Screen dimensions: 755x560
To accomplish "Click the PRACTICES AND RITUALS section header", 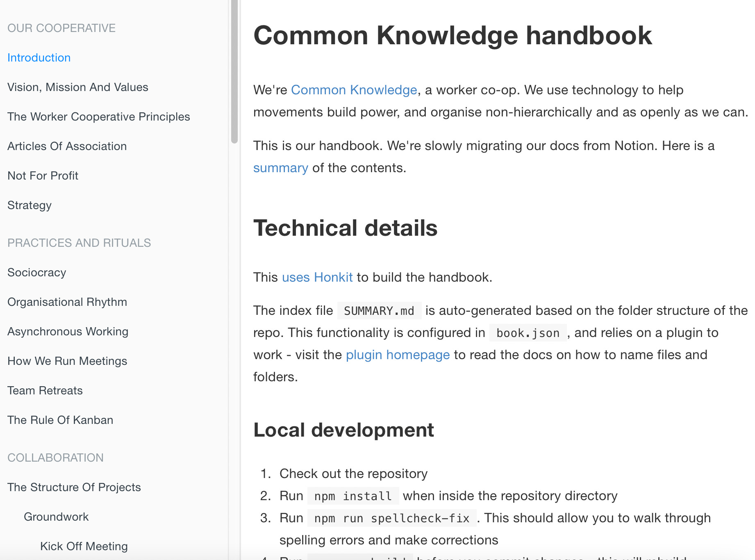I will [x=79, y=243].
